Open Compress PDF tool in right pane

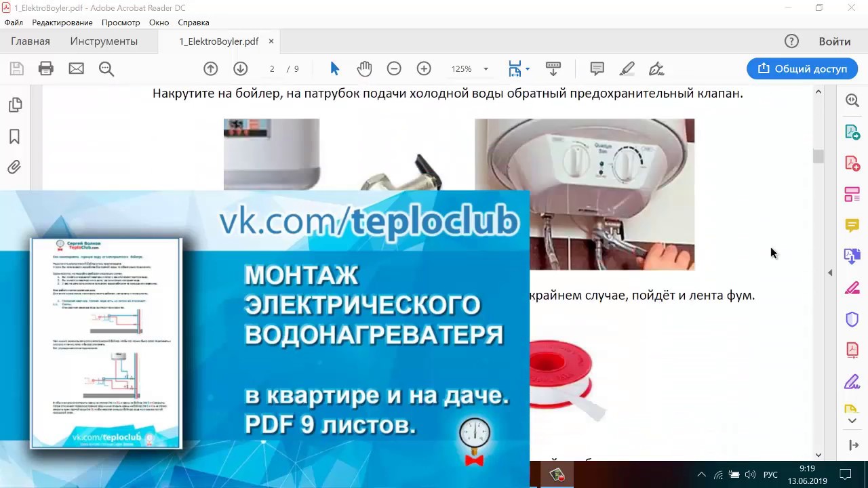point(852,350)
